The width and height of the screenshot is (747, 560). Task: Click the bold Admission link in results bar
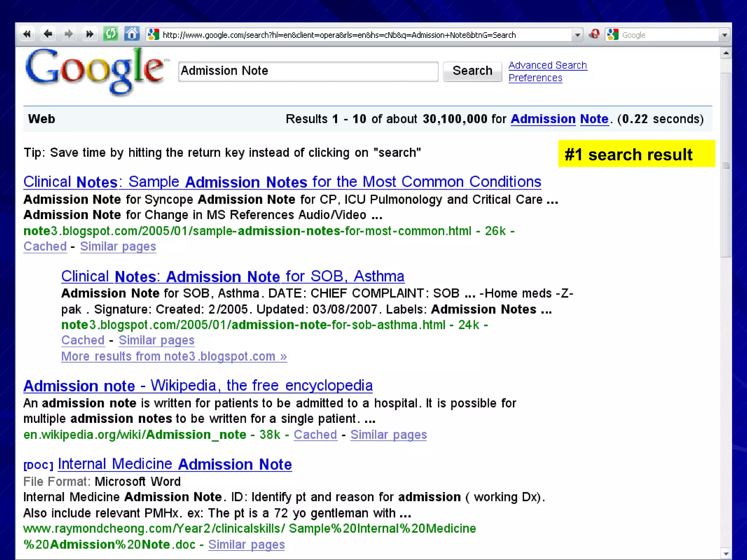point(543,119)
